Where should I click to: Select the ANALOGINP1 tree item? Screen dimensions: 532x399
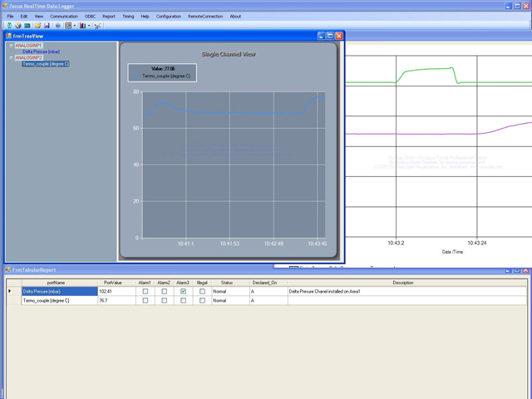(x=28, y=46)
